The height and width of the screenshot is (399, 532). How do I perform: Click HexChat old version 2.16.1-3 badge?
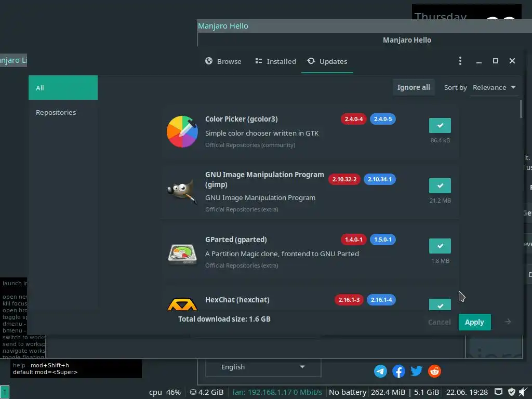[x=349, y=300]
